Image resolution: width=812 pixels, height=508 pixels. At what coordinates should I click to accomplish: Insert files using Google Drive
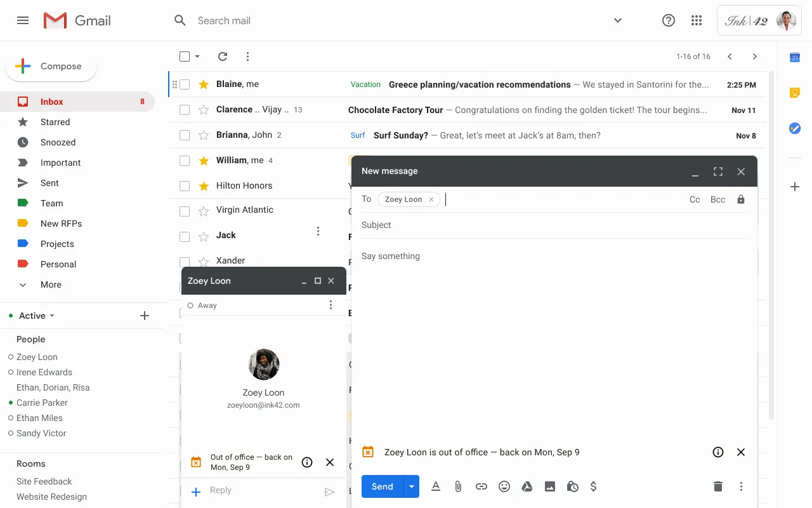[x=527, y=486]
